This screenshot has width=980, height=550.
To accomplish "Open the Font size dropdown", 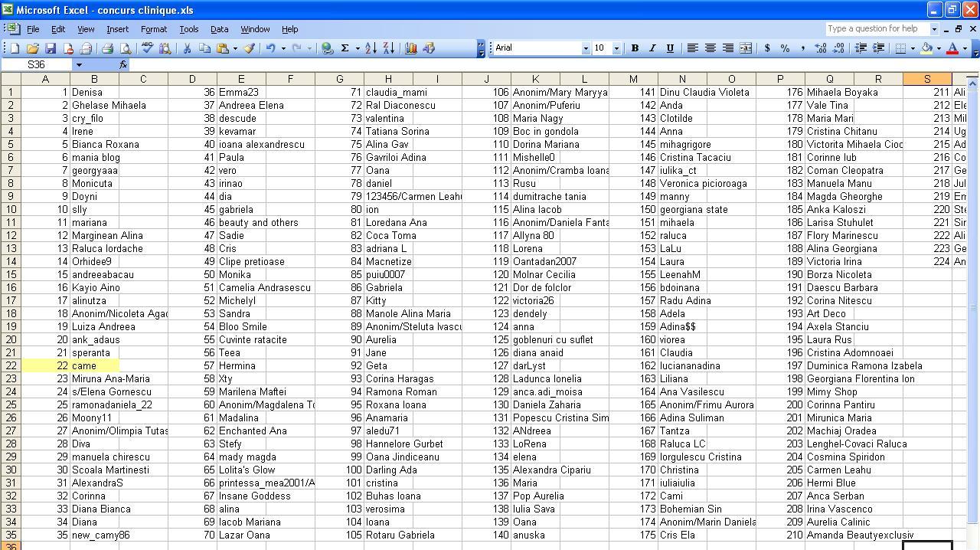I will (x=616, y=48).
